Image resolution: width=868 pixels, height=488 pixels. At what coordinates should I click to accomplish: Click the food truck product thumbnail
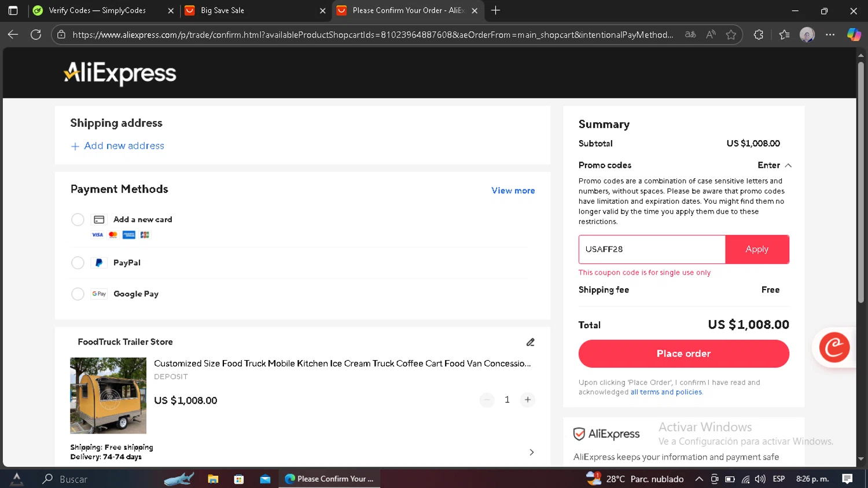click(x=108, y=395)
